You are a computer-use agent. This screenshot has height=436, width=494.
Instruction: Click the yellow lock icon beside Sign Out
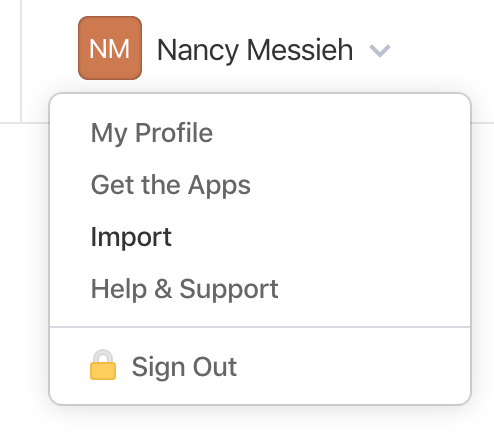[103, 365]
